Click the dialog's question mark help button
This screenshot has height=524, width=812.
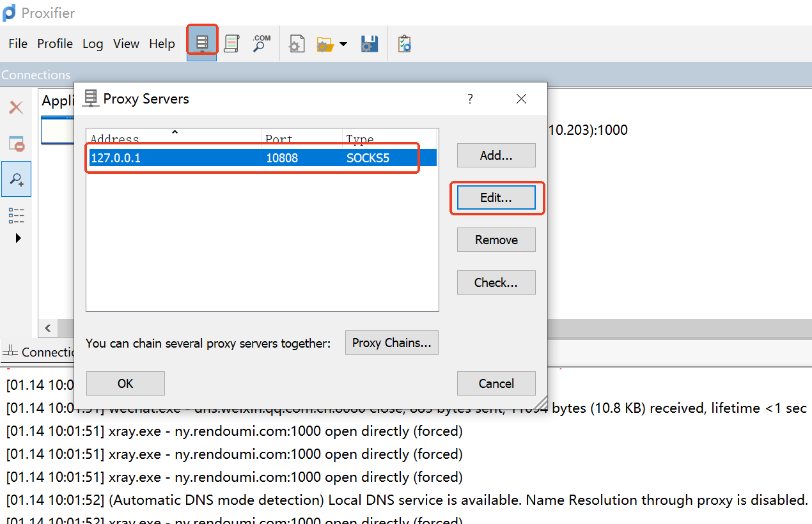tap(470, 98)
